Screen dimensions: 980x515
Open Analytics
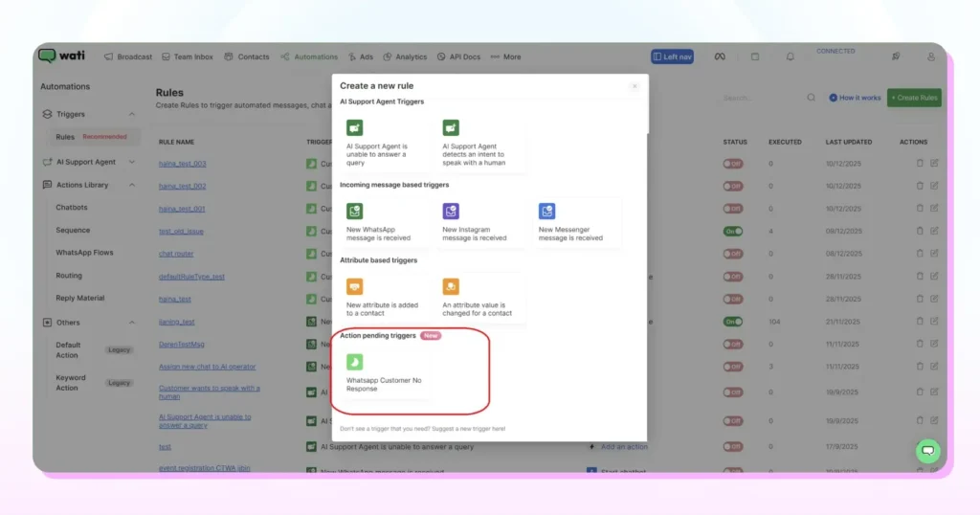coord(405,56)
